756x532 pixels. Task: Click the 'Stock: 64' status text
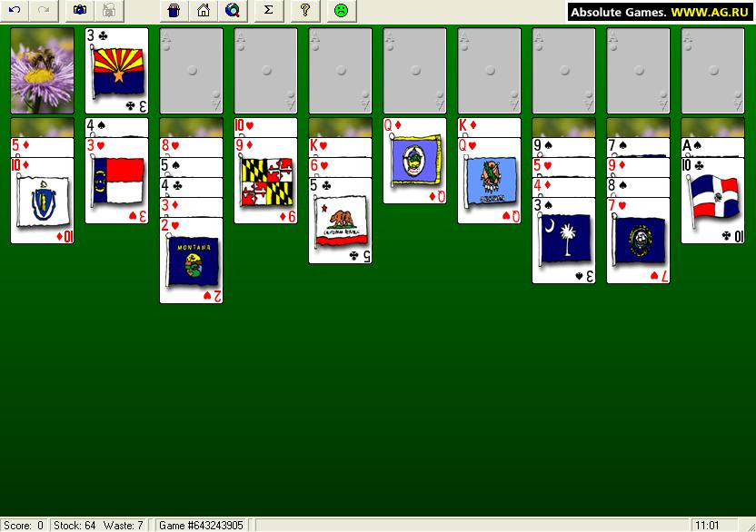(75, 526)
